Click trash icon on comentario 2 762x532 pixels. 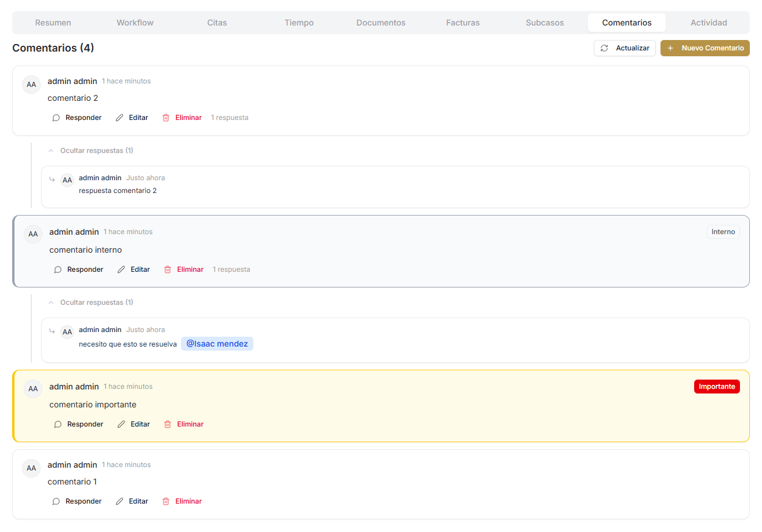tap(166, 118)
